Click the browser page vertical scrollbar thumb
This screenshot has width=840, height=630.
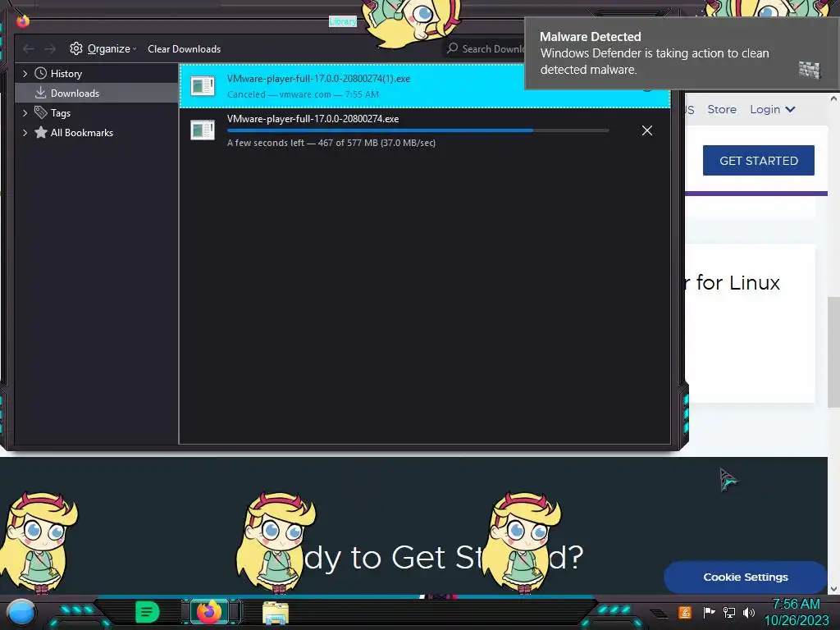[x=833, y=352]
